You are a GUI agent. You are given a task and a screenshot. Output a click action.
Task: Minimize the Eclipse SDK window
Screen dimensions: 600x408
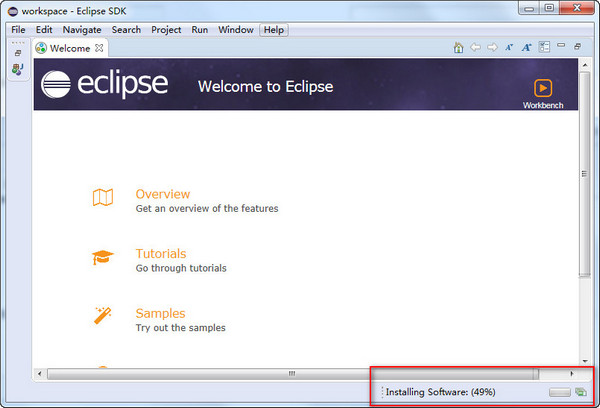coord(529,8)
